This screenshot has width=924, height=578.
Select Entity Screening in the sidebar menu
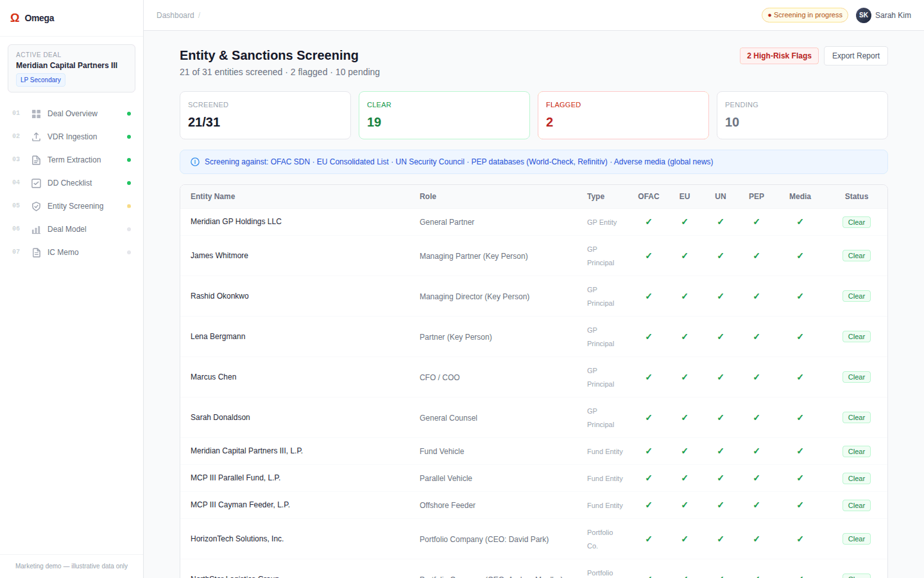point(75,206)
